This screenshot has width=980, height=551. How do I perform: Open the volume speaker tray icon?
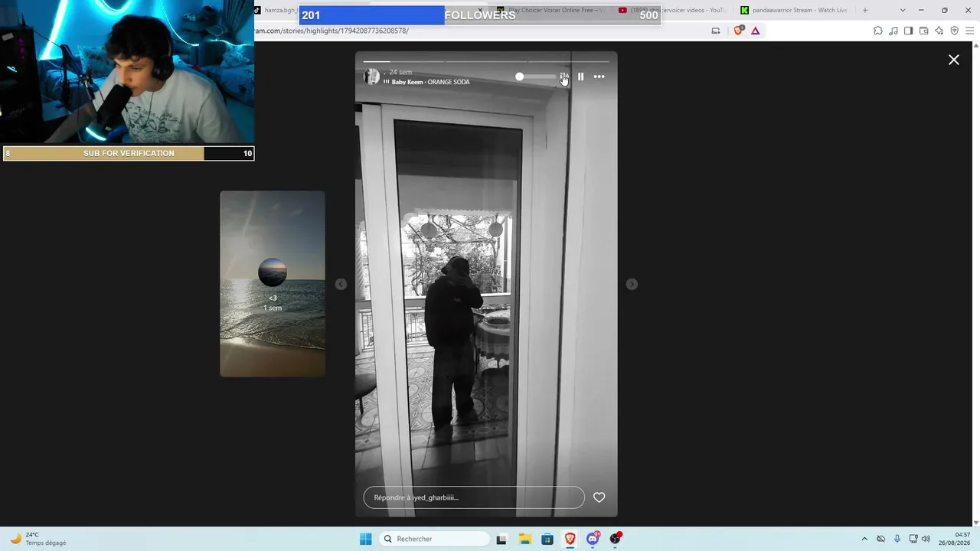coord(926,539)
